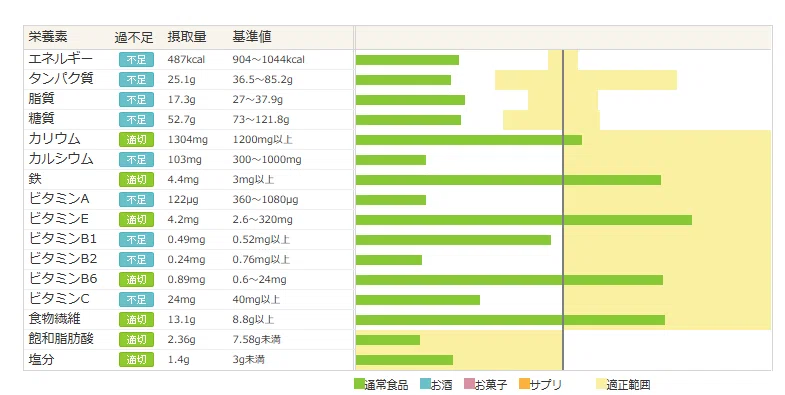The image size is (785, 395).
Task: Click the green 通常食品 legend swatch
Action: tap(359, 384)
